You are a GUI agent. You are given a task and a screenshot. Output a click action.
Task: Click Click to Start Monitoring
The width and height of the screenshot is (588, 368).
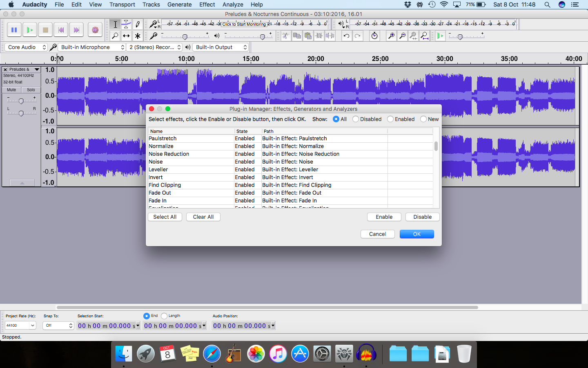click(x=244, y=24)
